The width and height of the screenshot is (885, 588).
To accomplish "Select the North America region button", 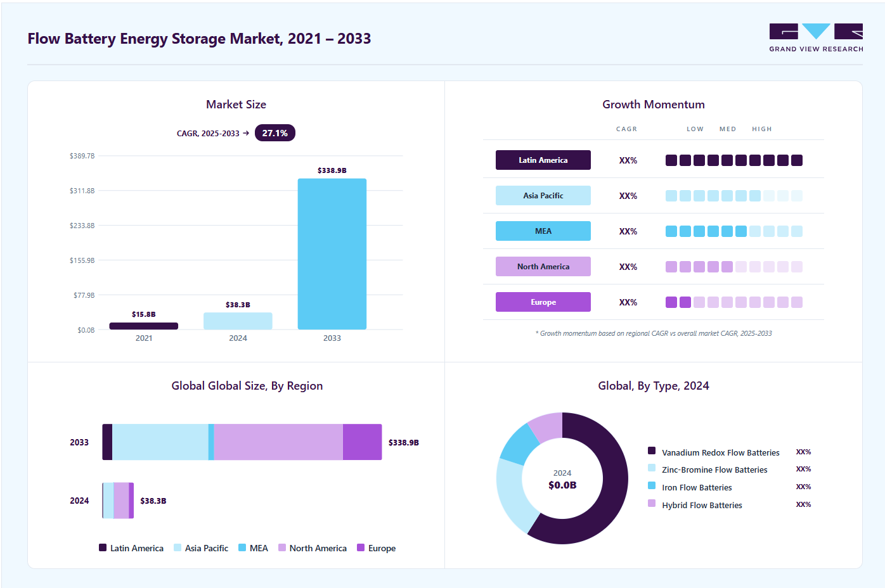I will [x=543, y=267].
